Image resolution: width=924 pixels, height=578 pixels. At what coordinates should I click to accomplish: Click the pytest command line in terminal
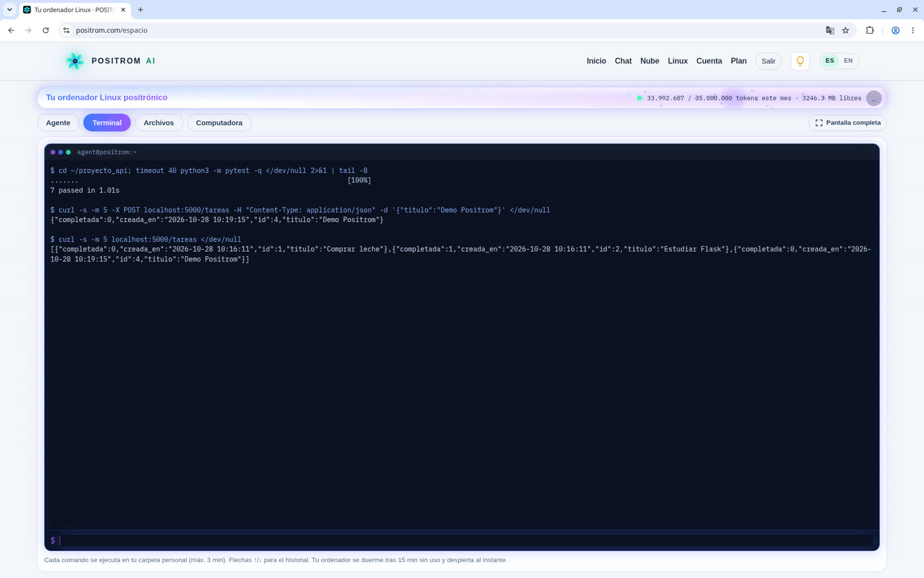tap(209, 170)
